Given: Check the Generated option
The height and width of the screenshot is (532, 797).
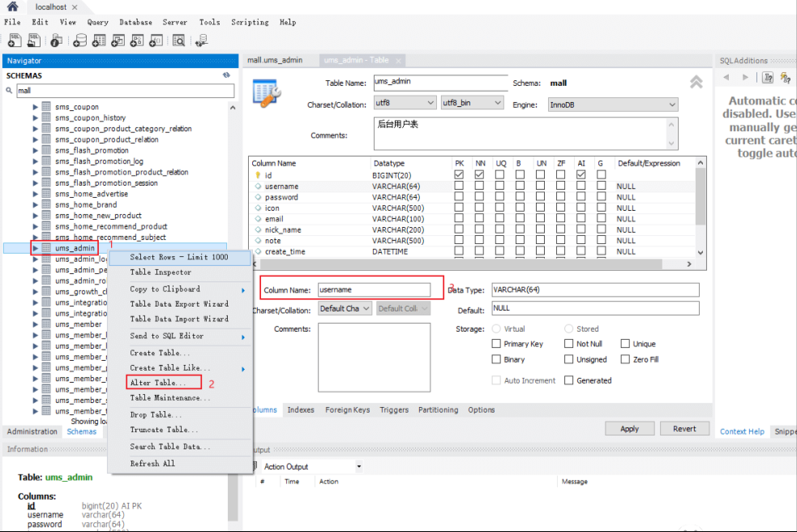Looking at the screenshot, I should (569, 380).
